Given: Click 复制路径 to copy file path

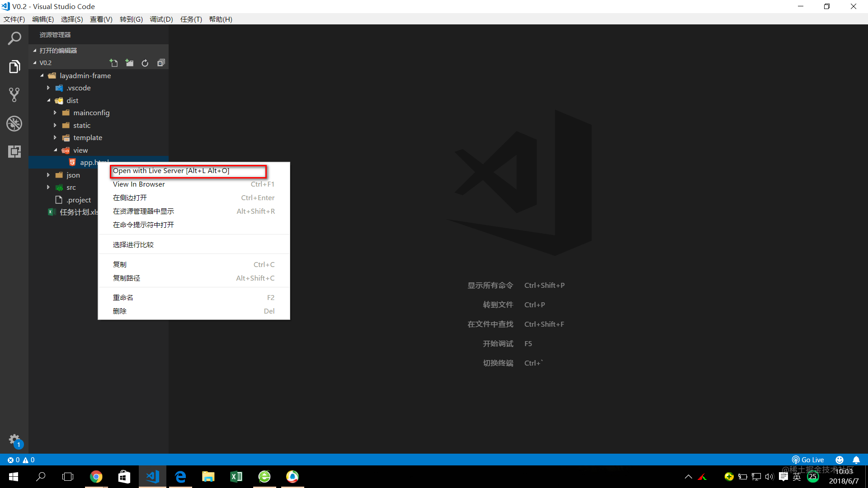Looking at the screenshot, I should pos(127,278).
